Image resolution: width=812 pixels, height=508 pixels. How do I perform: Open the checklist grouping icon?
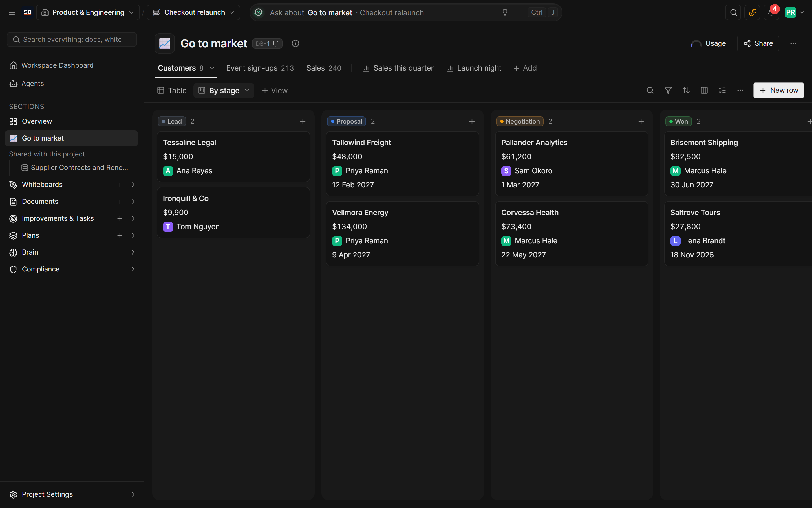click(722, 90)
